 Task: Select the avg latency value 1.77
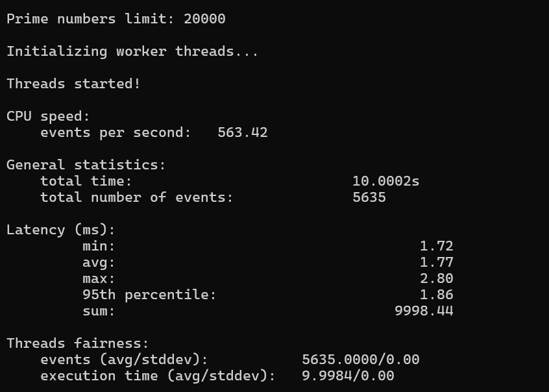(x=437, y=262)
